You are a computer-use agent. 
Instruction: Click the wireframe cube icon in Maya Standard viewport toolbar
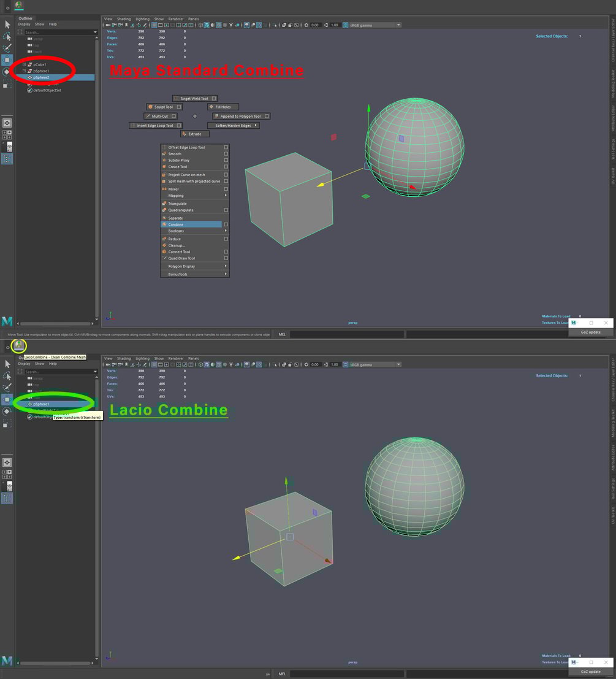[x=200, y=25]
